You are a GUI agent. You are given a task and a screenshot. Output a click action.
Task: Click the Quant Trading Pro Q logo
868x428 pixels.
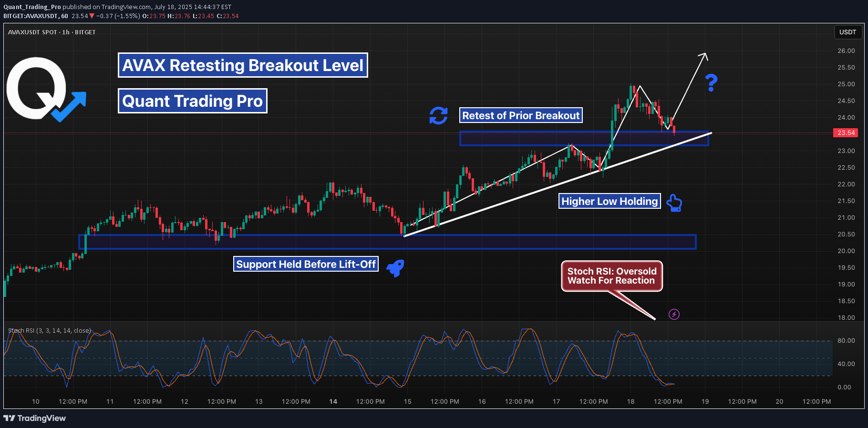click(x=46, y=90)
